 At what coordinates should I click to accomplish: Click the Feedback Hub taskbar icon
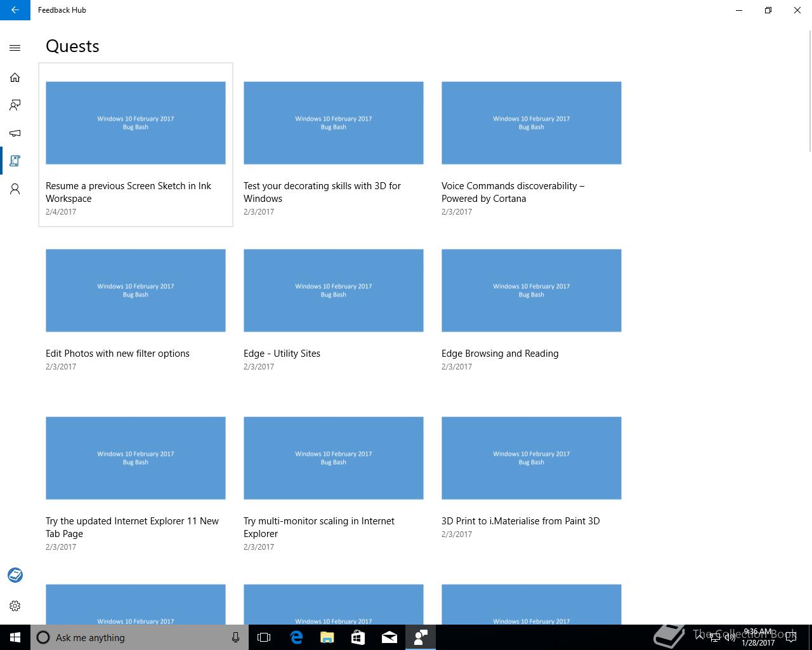(x=421, y=637)
